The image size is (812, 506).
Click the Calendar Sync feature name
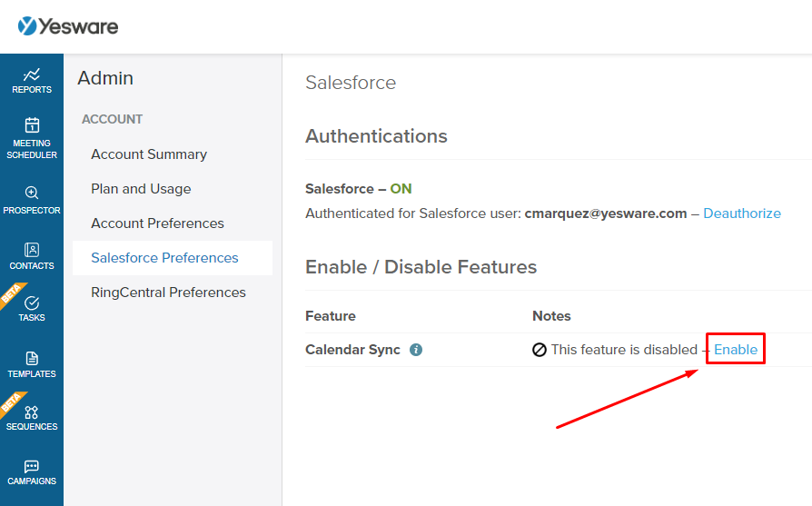point(352,350)
